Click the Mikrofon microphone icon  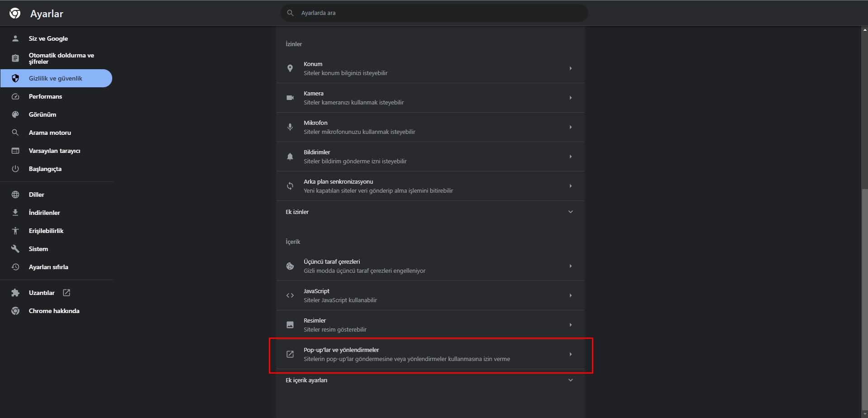(x=290, y=127)
